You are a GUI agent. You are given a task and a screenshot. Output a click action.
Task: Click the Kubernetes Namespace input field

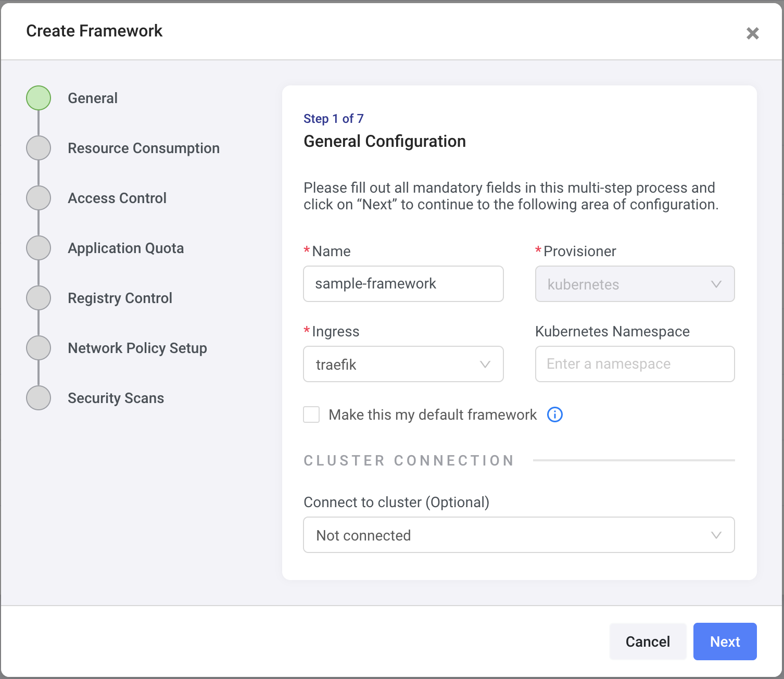(x=635, y=364)
